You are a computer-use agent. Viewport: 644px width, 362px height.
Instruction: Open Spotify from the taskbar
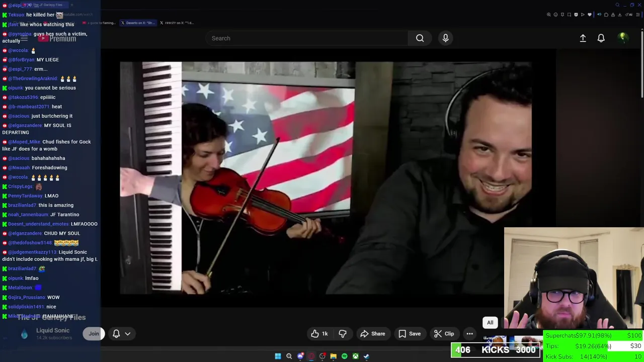tap(344, 356)
